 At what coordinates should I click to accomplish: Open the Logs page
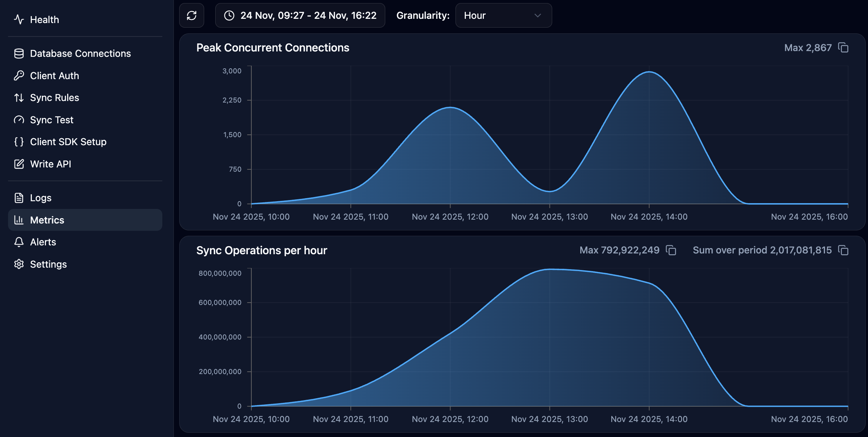[41, 198]
